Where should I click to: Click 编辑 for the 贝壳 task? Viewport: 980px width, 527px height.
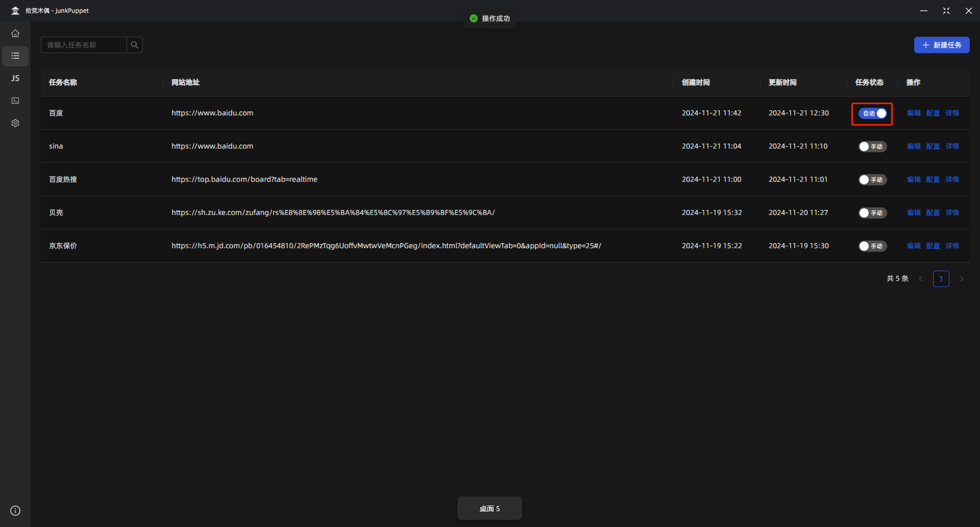[x=914, y=212]
